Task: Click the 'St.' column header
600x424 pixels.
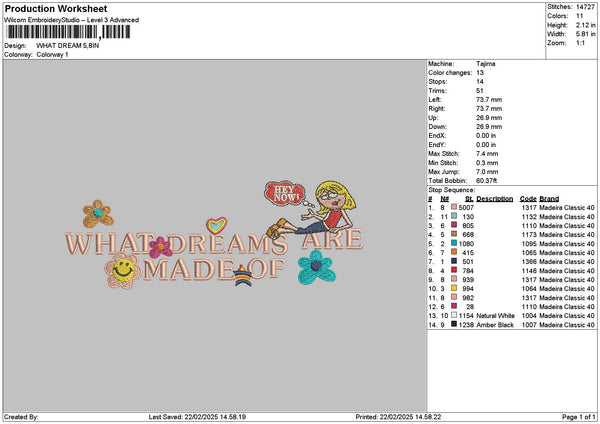Action: pyautogui.click(x=469, y=199)
